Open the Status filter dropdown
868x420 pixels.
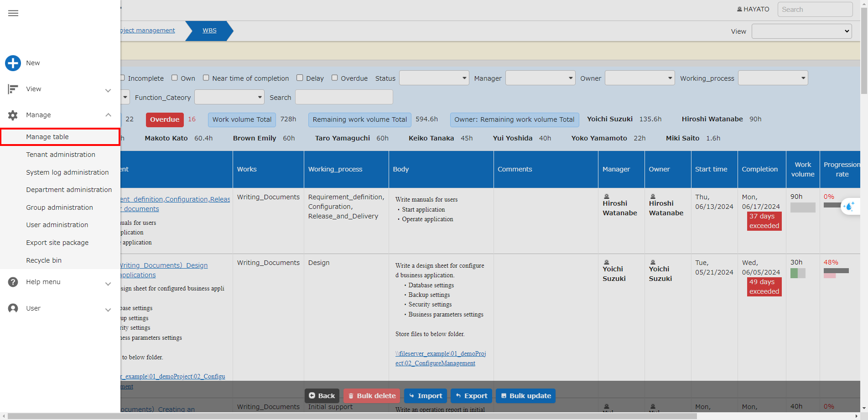[434, 78]
